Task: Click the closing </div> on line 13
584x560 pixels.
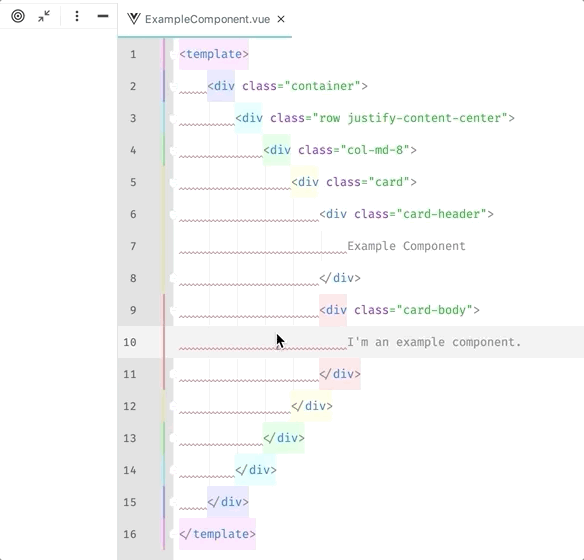Action: click(x=284, y=438)
